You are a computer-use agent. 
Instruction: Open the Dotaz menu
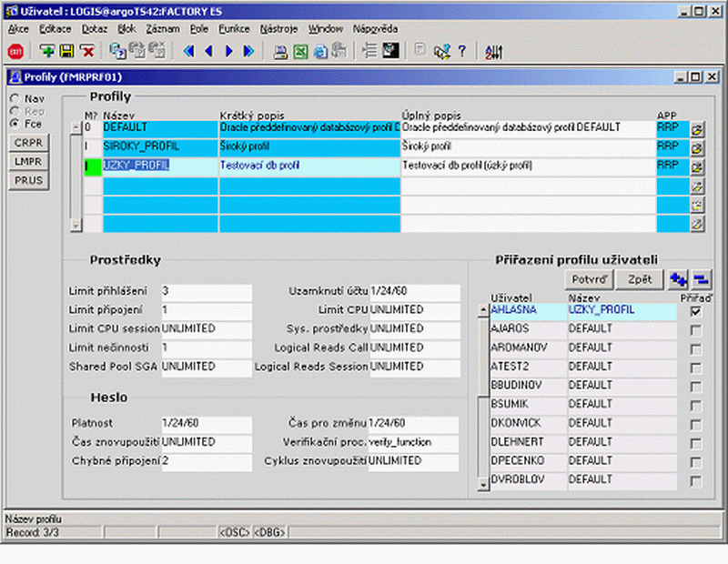tap(95, 29)
